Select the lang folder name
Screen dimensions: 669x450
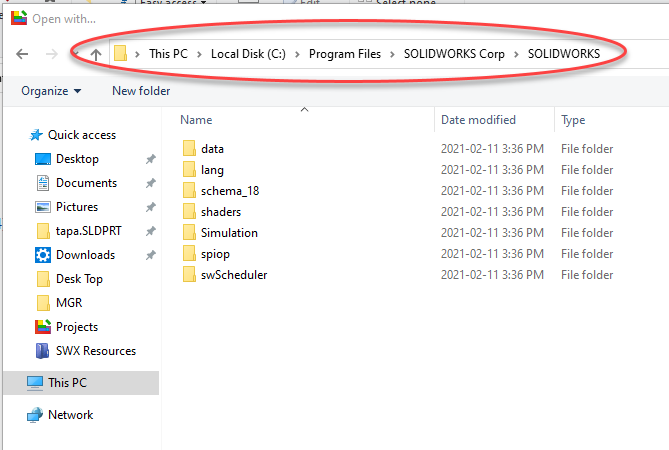click(212, 170)
